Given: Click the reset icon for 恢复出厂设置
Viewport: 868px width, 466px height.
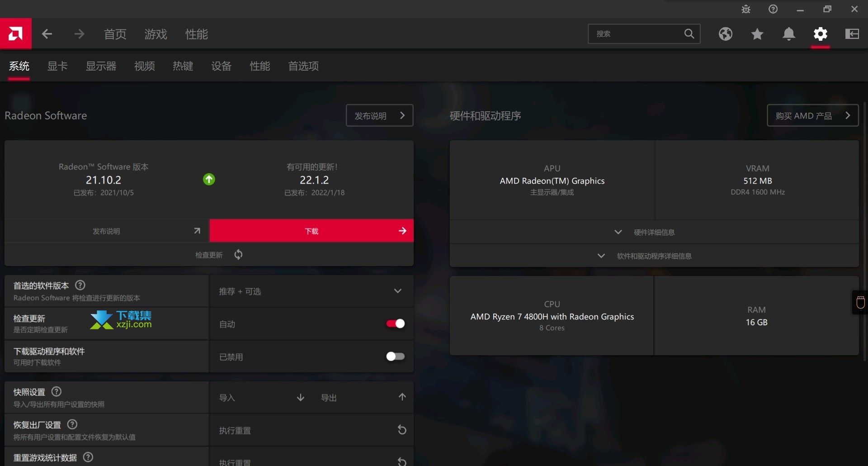Looking at the screenshot, I should click(x=402, y=430).
